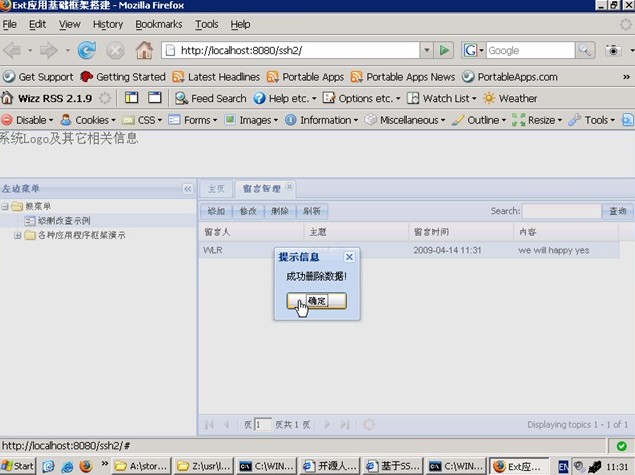635x475 pixels.
Task: Open the Disable menu in developer toolbar
Action: click(27, 120)
